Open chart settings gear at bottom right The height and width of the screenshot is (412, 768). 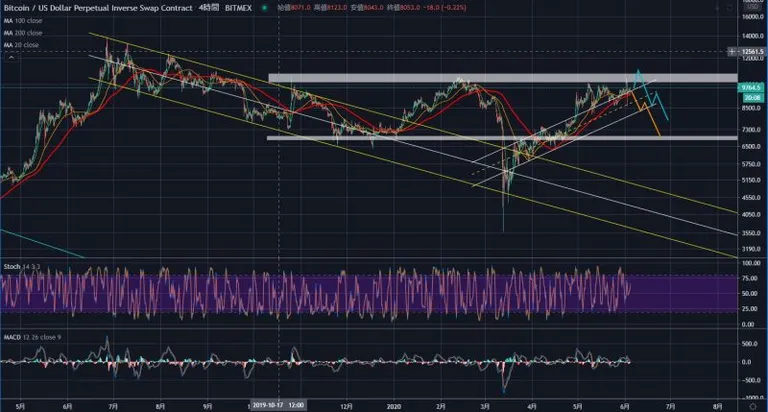coord(753,407)
